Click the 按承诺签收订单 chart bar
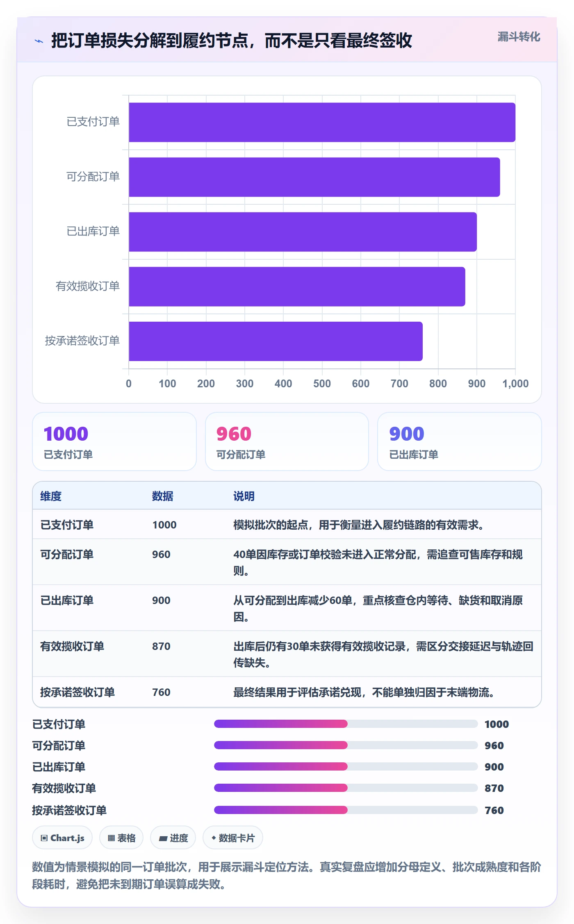This screenshot has height=924, width=574. point(276,341)
